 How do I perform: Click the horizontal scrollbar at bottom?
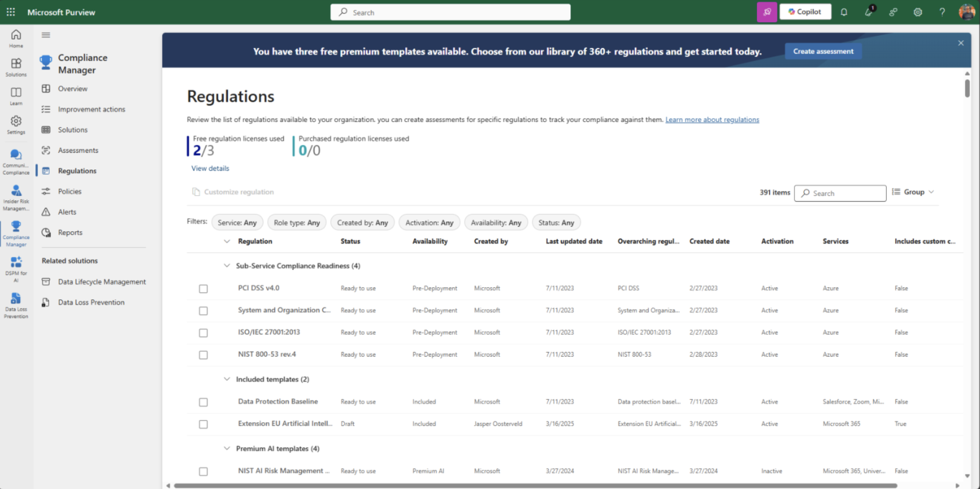pyautogui.click(x=535, y=485)
